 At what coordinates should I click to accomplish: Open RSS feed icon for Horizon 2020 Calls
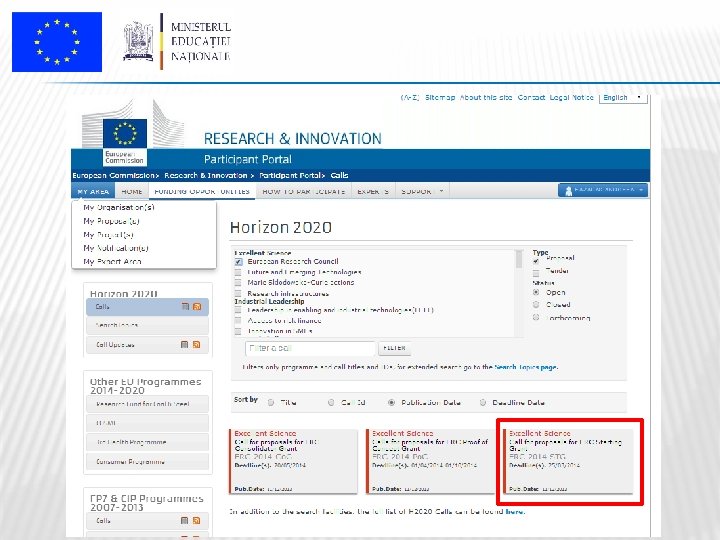[197, 306]
